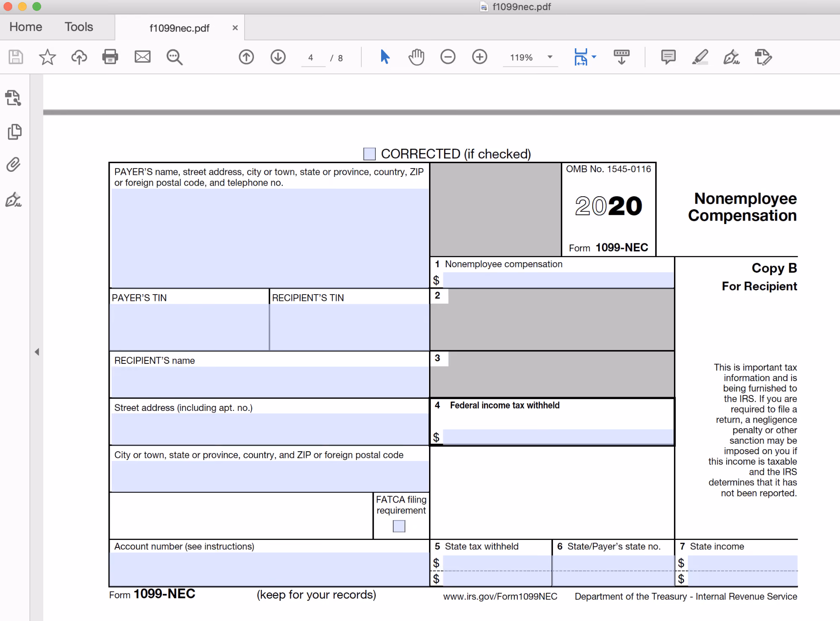Tick the FATCA filing requirement box
840x621 pixels.
(399, 526)
